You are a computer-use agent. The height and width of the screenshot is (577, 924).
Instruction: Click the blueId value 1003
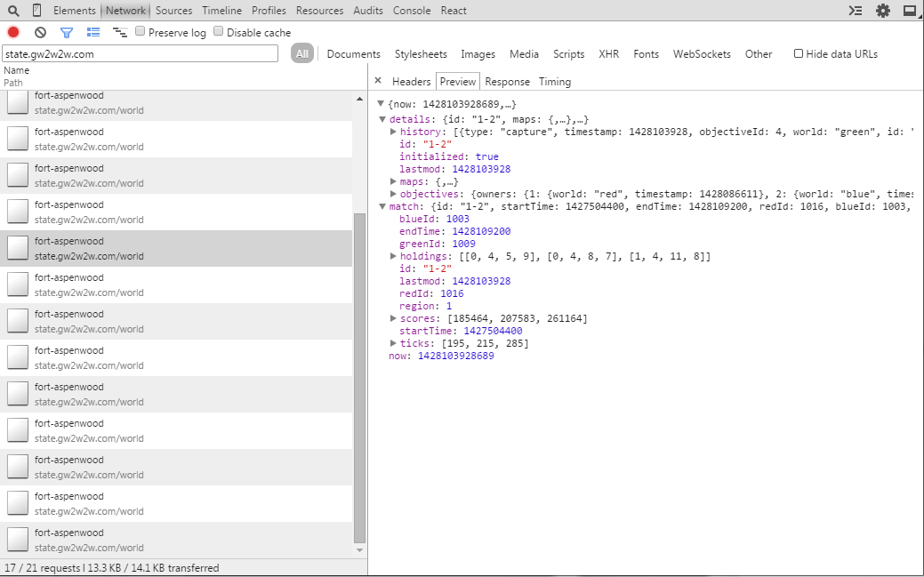click(458, 219)
